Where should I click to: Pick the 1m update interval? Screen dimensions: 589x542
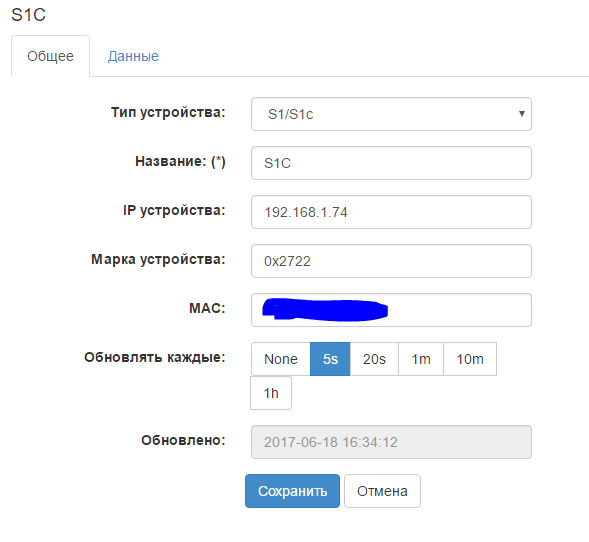click(x=421, y=359)
